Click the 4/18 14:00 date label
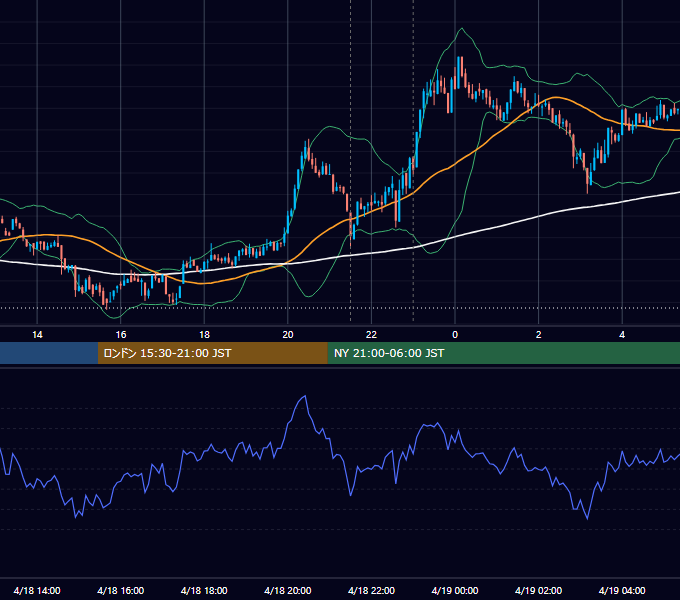This screenshot has width=680, height=600. pos(37,590)
